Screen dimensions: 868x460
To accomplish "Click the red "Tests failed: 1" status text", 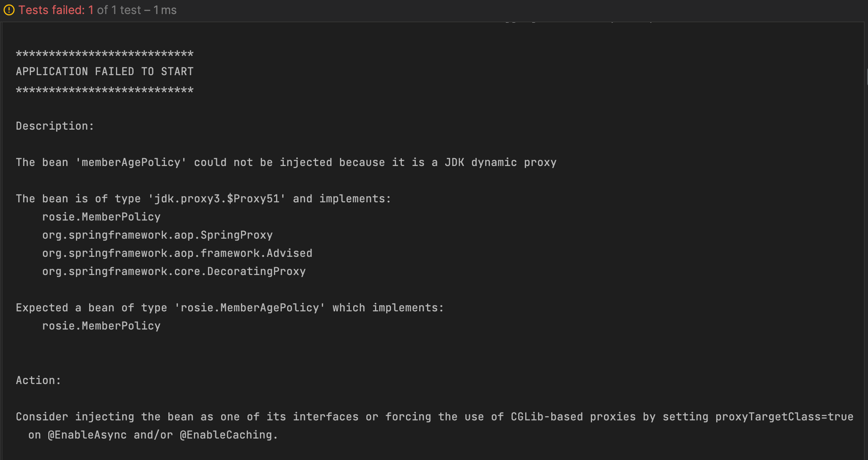I will pos(56,10).
